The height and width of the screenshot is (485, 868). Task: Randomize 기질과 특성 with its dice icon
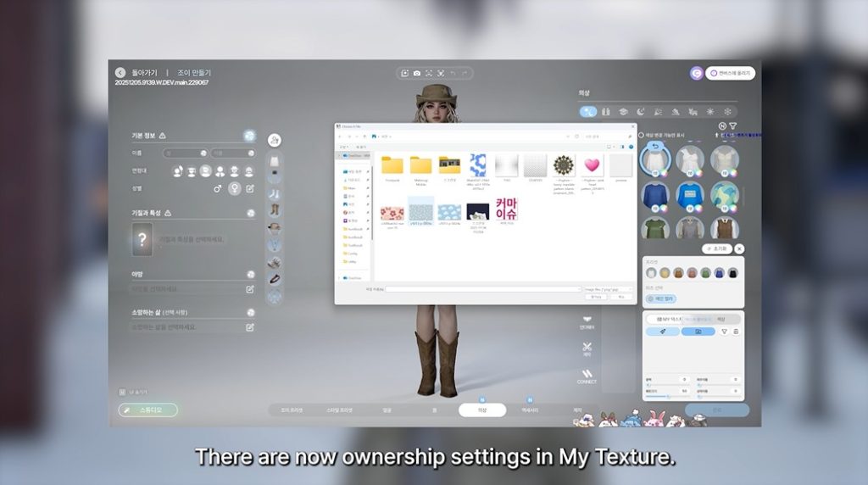(x=251, y=213)
